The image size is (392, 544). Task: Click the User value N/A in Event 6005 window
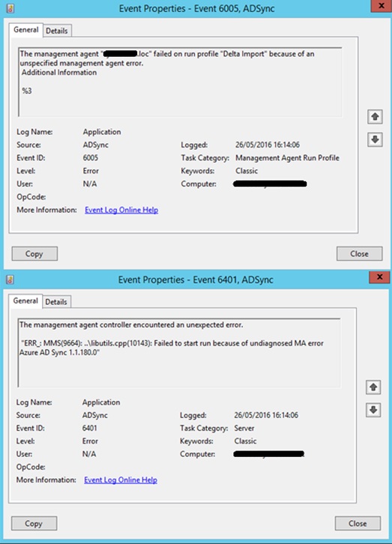coord(89,184)
